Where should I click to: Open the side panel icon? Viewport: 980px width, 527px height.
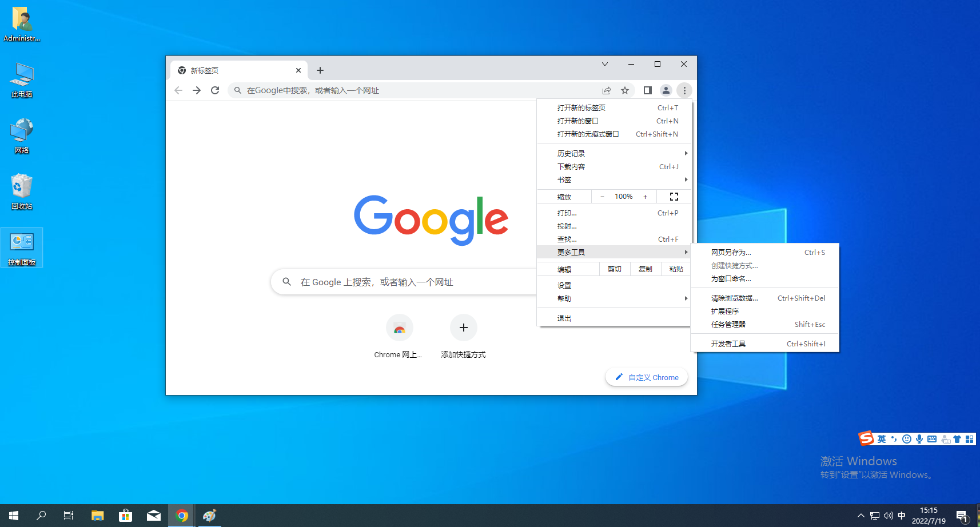648,90
